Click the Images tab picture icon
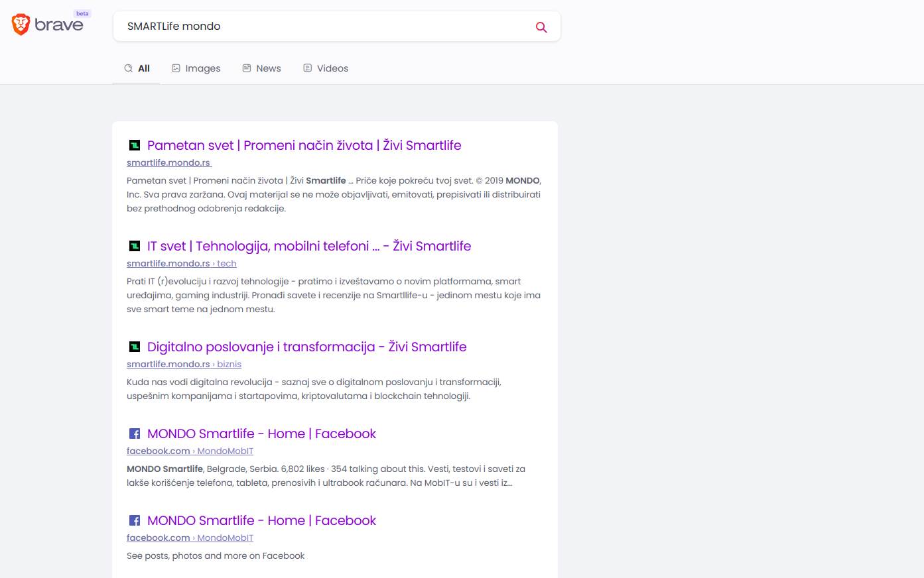Screen dimensions: 924x578 click(176, 68)
